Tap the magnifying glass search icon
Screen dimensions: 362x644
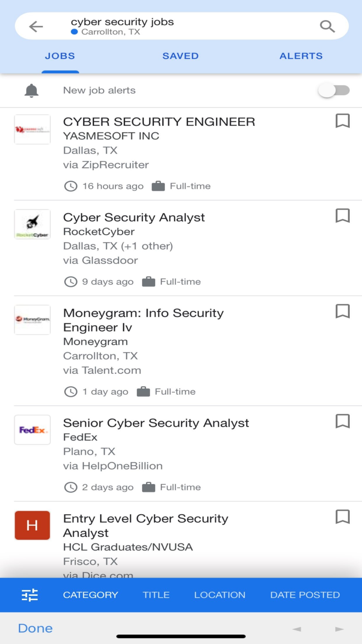click(327, 26)
